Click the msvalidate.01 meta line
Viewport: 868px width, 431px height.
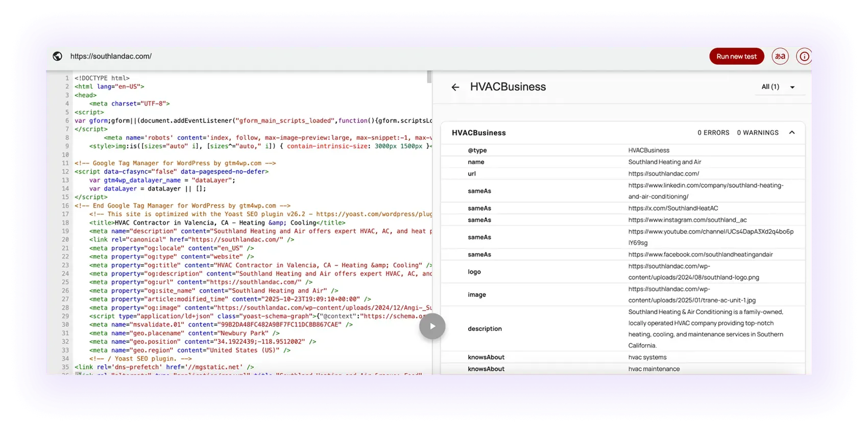click(x=221, y=325)
